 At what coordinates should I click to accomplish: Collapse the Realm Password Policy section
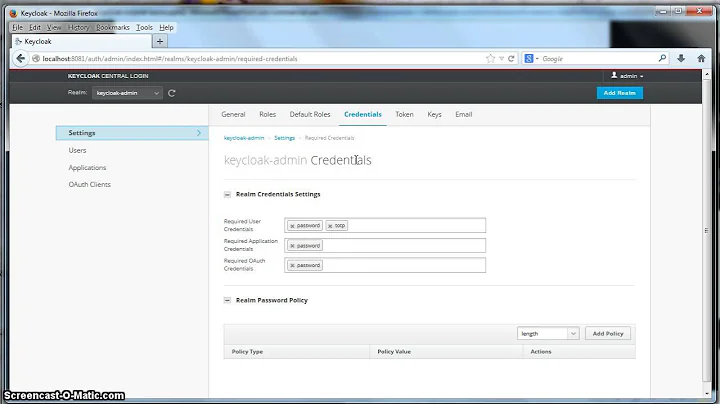pos(227,300)
